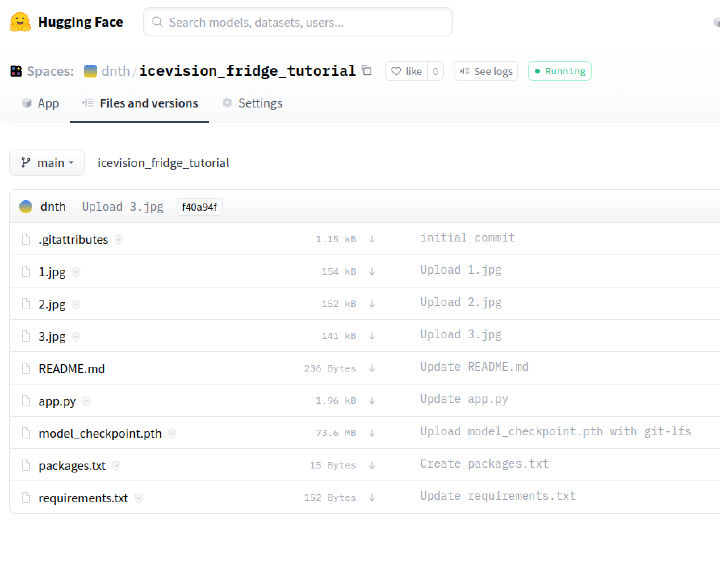720x571 pixels.
Task: Switch to the App tab
Action: 40,103
